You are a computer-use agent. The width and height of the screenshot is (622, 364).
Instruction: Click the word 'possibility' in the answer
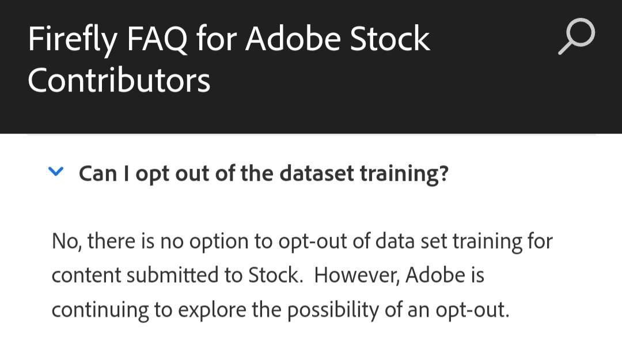click(x=336, y=310)
